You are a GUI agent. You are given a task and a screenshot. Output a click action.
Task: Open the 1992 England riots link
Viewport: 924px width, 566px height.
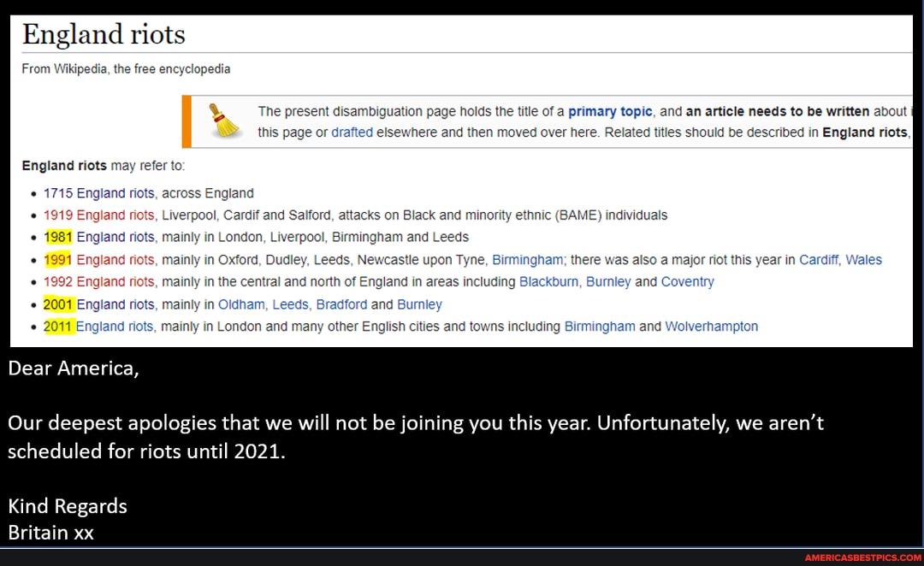[x=99, y=281]
